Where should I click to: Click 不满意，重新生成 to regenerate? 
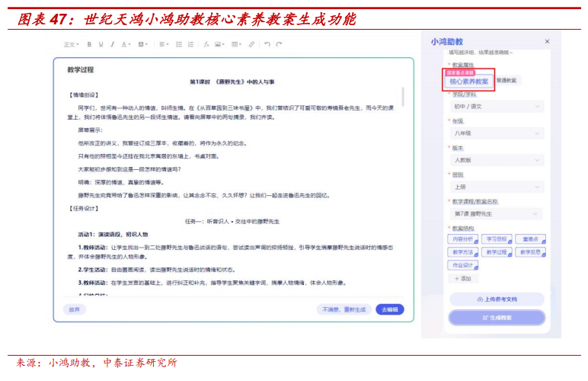tap(344, 309)
